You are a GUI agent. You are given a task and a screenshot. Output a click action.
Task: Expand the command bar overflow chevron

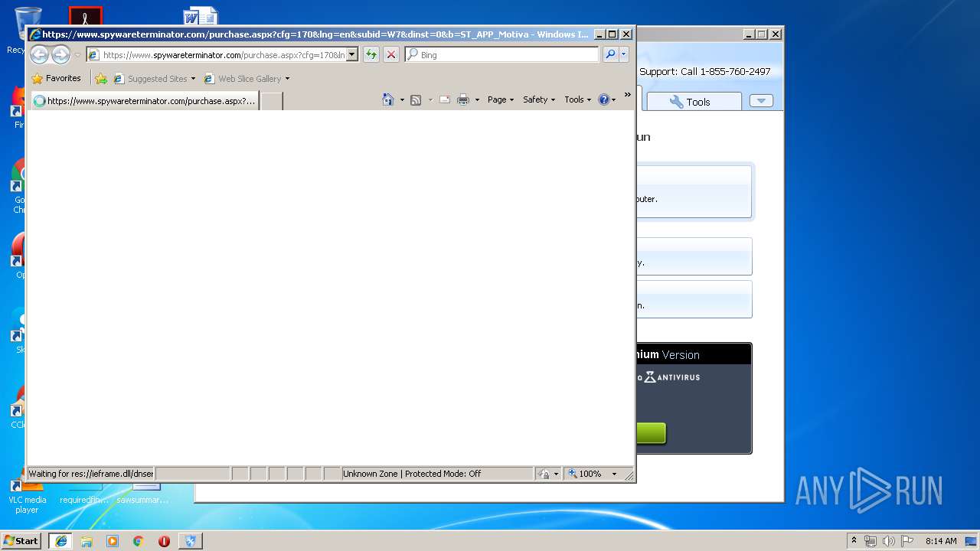pos(627,95)
